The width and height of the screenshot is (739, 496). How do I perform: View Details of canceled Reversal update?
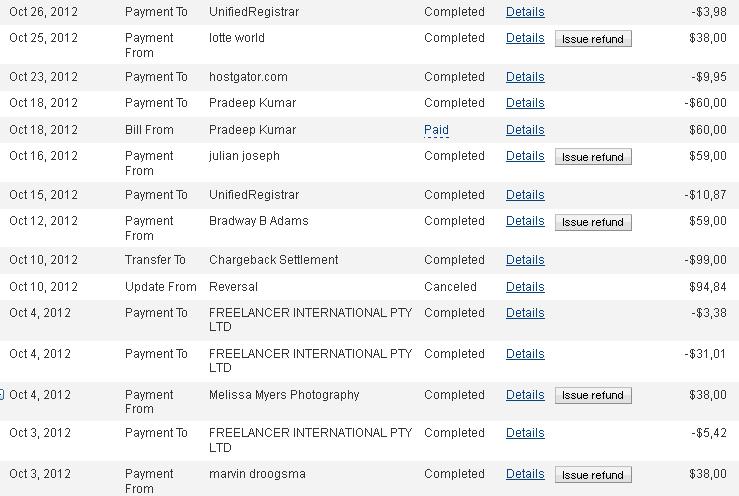click(x=525, y=287)
